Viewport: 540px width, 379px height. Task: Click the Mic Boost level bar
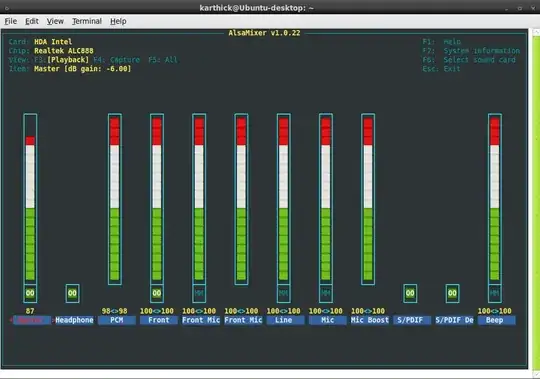368,199
